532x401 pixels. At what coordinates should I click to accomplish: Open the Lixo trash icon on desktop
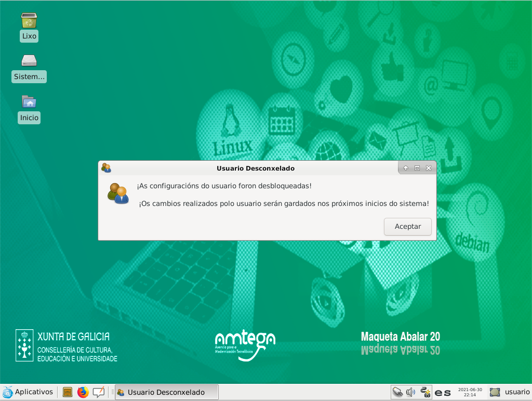pyautogui.click(x=29, y=21)
